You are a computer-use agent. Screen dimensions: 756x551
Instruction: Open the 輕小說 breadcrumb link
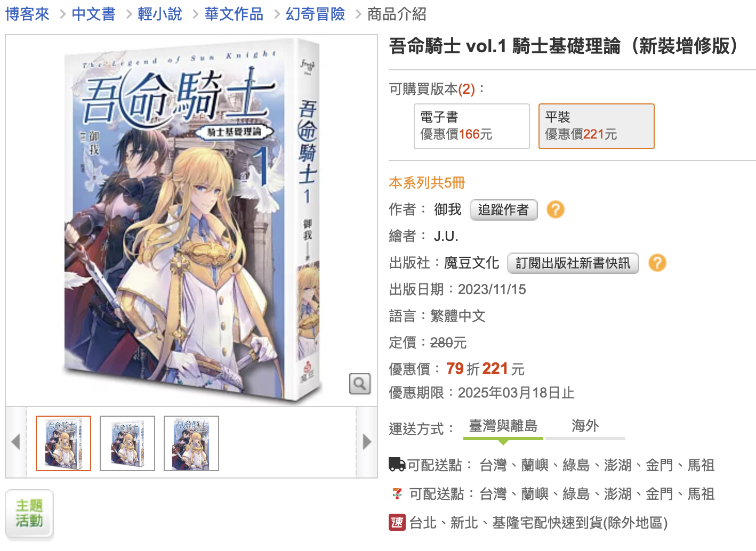coord(159,14)
